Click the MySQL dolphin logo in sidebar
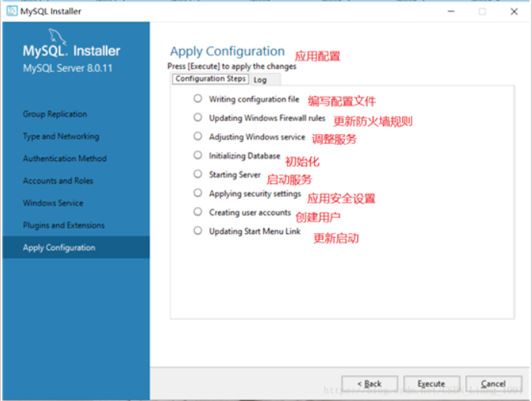Screen dimensions: 532x401 tap(57, 37)
